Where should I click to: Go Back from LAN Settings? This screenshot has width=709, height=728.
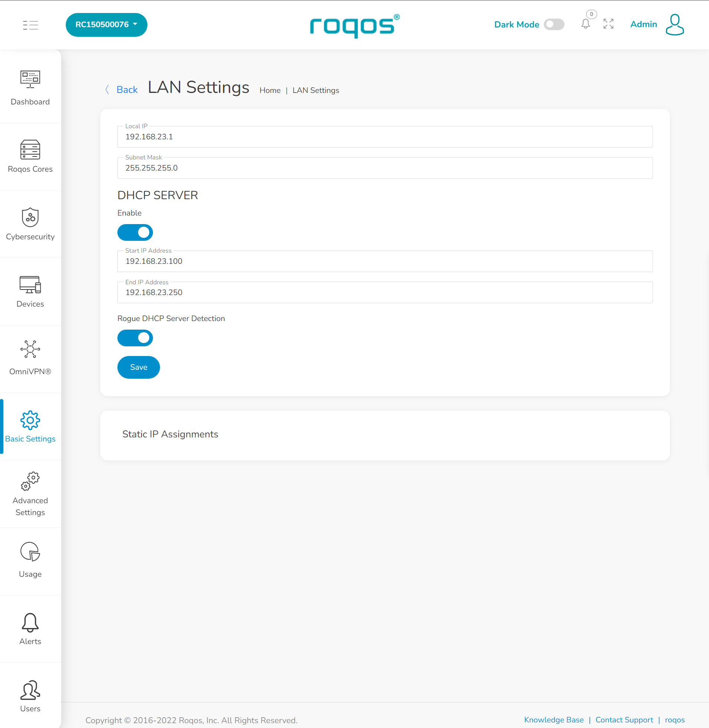(127, 90)
